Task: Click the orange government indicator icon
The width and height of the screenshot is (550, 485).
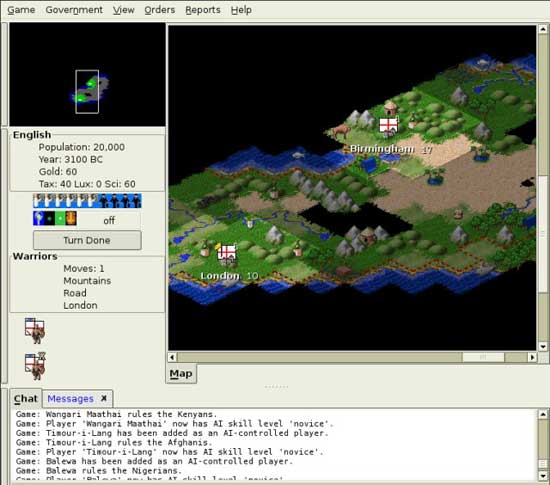Action: click(71, 218)
